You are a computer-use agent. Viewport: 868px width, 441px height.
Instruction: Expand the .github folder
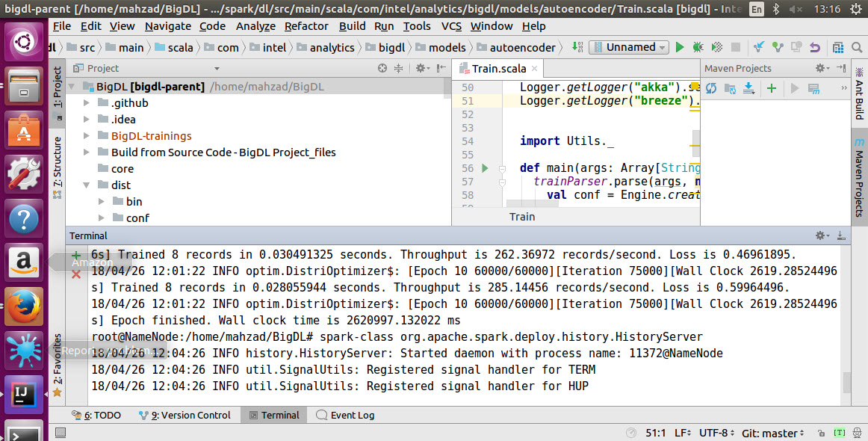tap(87, 102)
